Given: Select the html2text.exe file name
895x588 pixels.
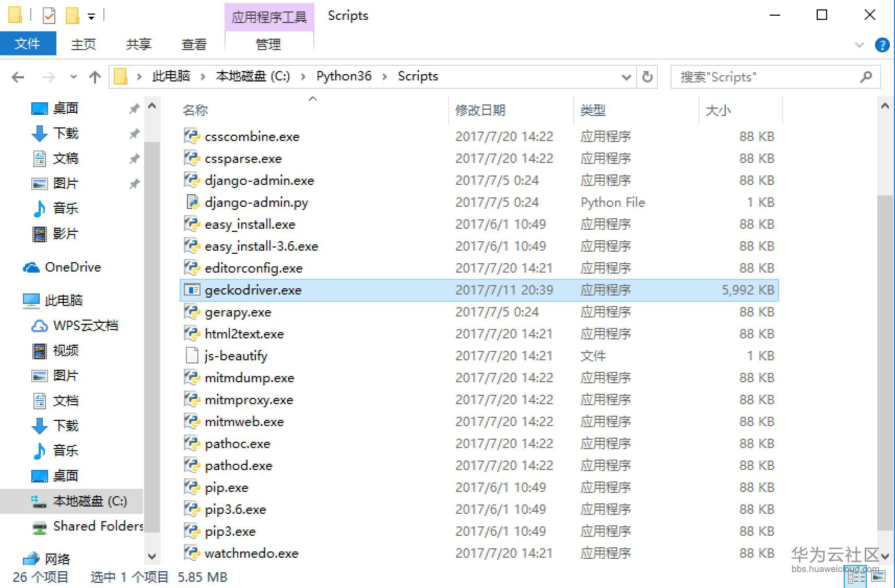Looking at the screenshot, I should click(244, 334).
